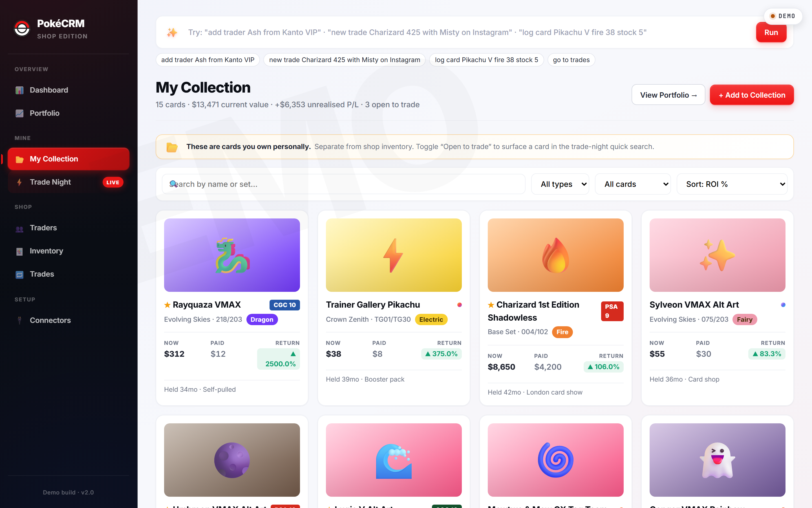Open the Sylveon VMAX sparkle card image
This screenshot has width=812, height=508.
pos(717,255)
